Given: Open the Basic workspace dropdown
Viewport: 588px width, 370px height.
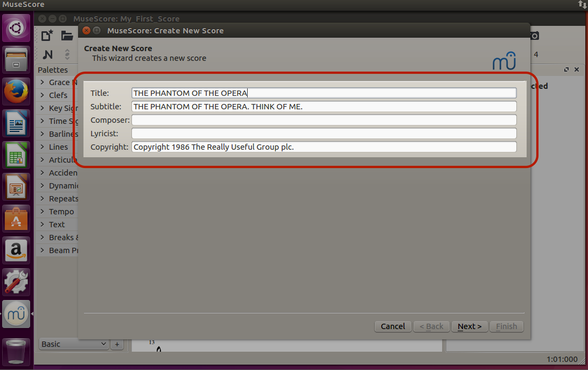Looking at the screenshot, I should click(73, 344).
